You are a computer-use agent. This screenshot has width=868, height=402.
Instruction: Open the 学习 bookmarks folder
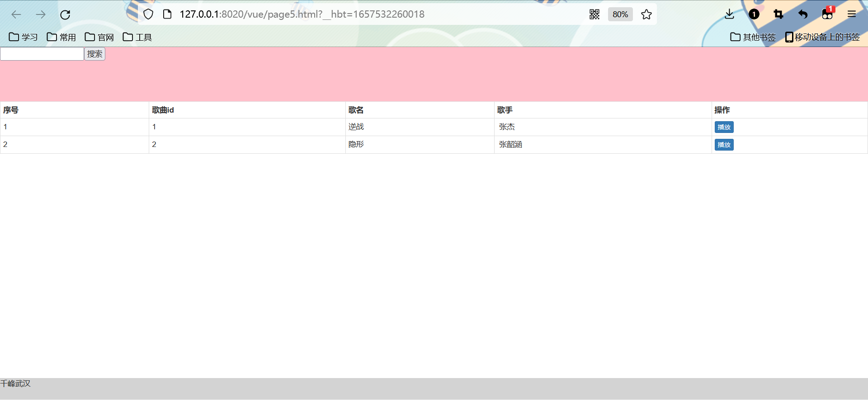[x=24, y=37]
